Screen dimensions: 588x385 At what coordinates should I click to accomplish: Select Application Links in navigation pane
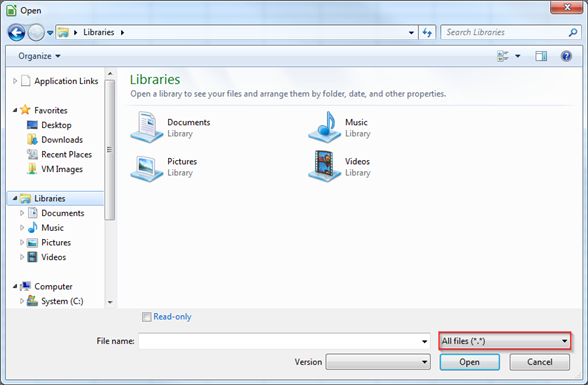click(66, 81)
